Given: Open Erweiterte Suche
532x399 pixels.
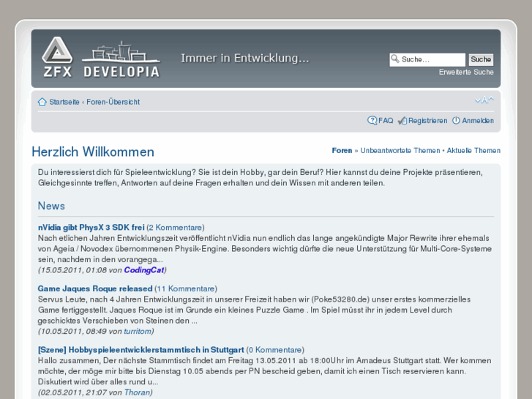Looking at the screenshot, I should click(x=466, y=72).
